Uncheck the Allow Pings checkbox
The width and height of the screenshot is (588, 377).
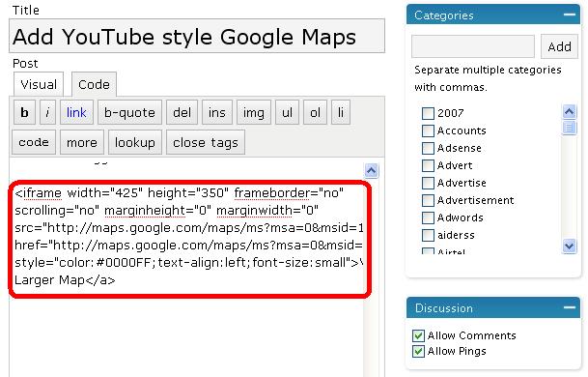coord(418,352)
